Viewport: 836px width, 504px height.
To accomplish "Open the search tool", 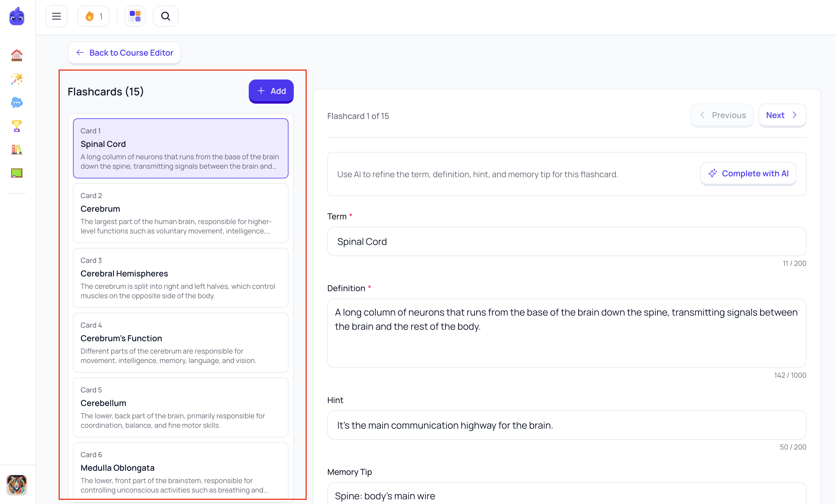I will (165, 16).
